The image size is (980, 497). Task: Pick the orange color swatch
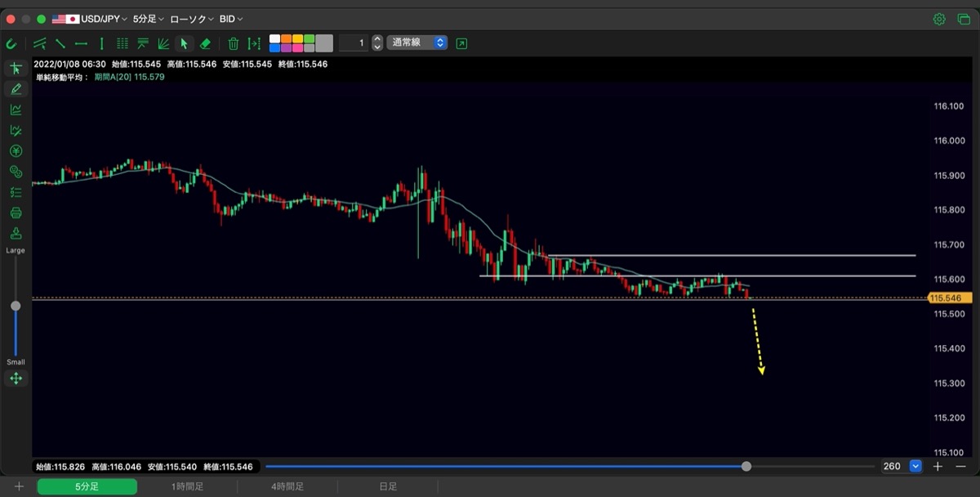pos(286,38)
